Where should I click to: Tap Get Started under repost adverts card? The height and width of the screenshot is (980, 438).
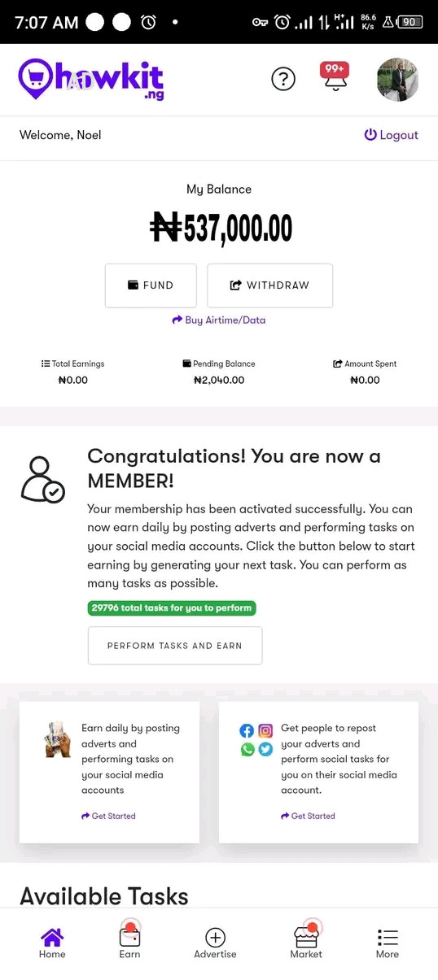tap(308, 816)
